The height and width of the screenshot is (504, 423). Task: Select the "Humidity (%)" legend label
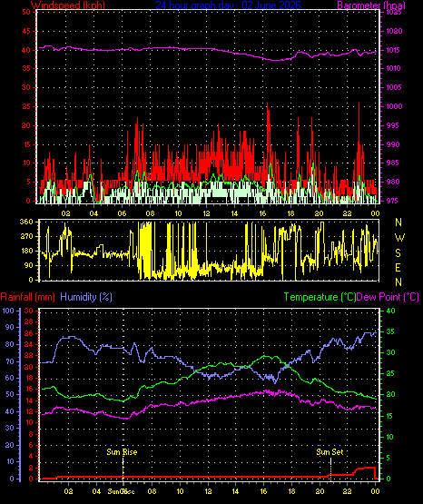coord(86,297)
